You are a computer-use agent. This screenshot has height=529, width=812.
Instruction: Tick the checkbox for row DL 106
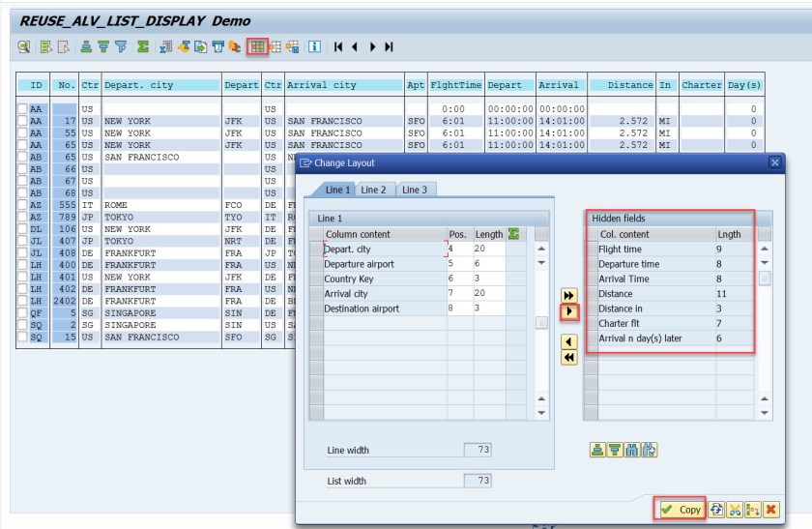pyautogui.click(x=22, y=229)
